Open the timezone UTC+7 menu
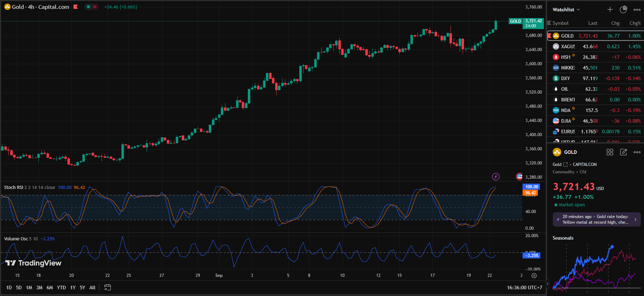This screenshot has height=296, width=644. coord(524,287)
